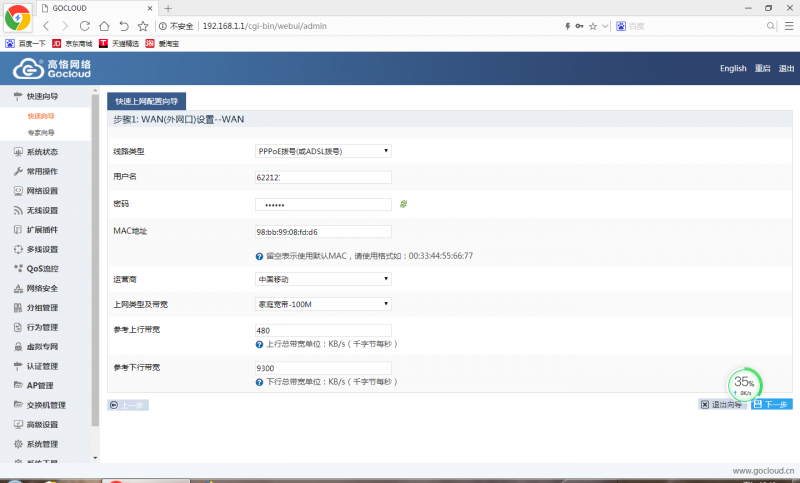Click the 35% speed floating widget
This screenshot has height=483, width=800.
click(744, 384)
